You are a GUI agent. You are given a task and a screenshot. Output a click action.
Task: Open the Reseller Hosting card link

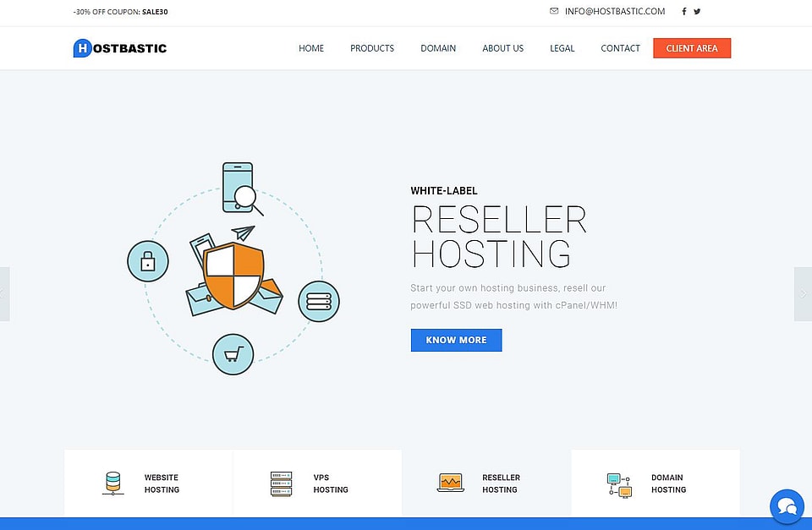[501, 484]
